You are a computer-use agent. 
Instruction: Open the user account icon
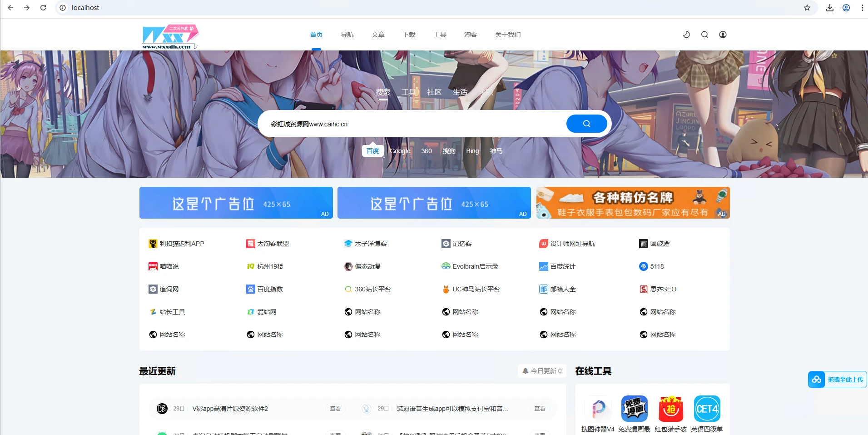(x=723, y=34)
